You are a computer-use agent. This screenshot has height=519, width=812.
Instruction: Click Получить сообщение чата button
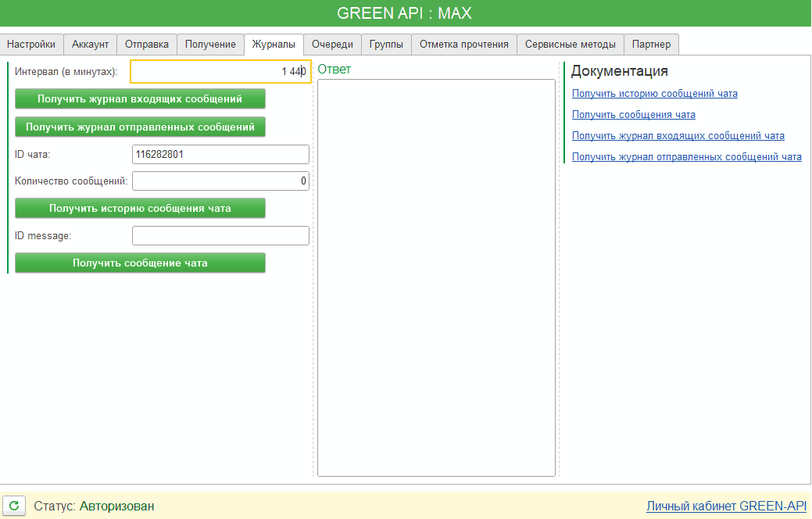click(x=141, y=263)
